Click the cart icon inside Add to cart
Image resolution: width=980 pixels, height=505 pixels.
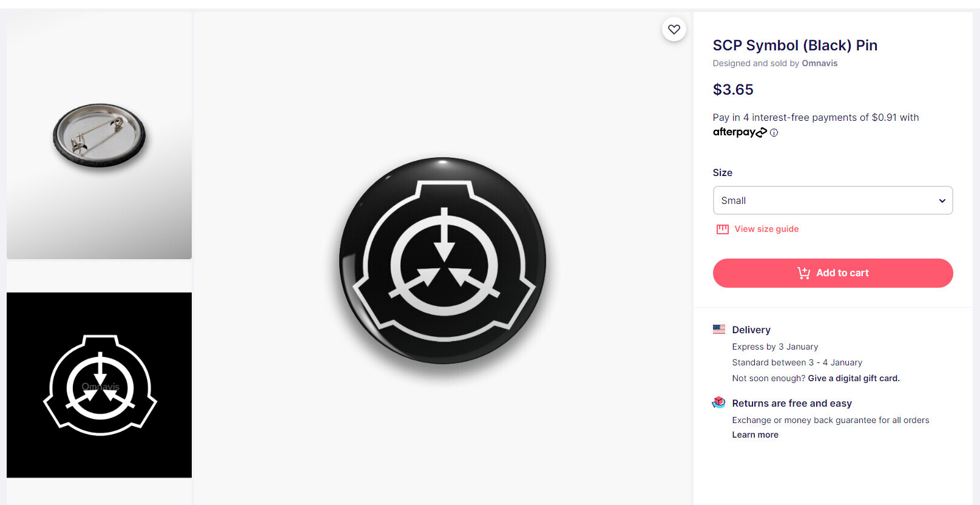coord(803,273)
